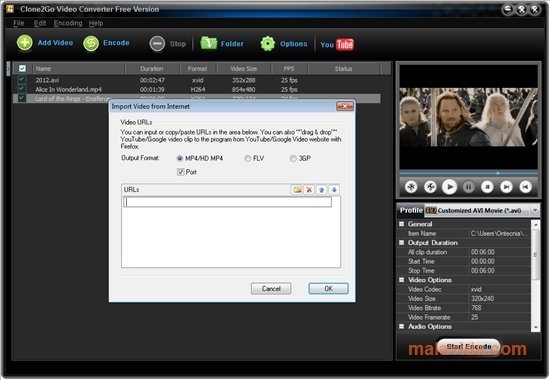
Task: Open the Encoding menu
Action: (68, 23)
